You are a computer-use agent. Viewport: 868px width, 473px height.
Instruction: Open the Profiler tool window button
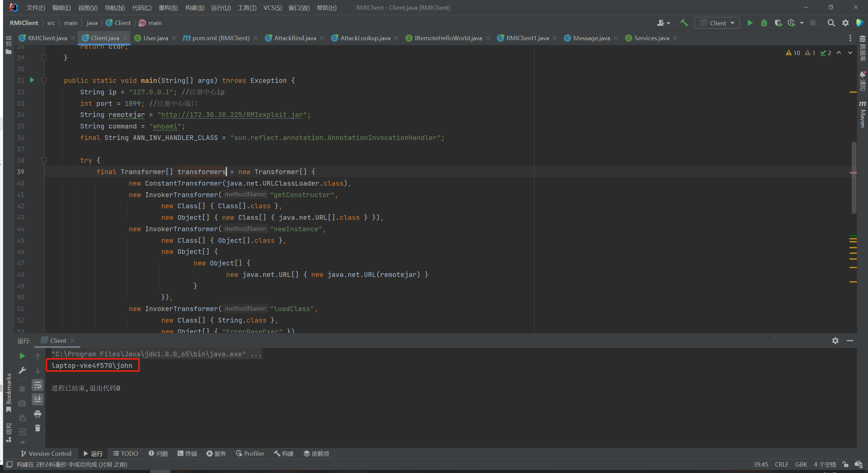pyautogui.click(x=250, y=453)
